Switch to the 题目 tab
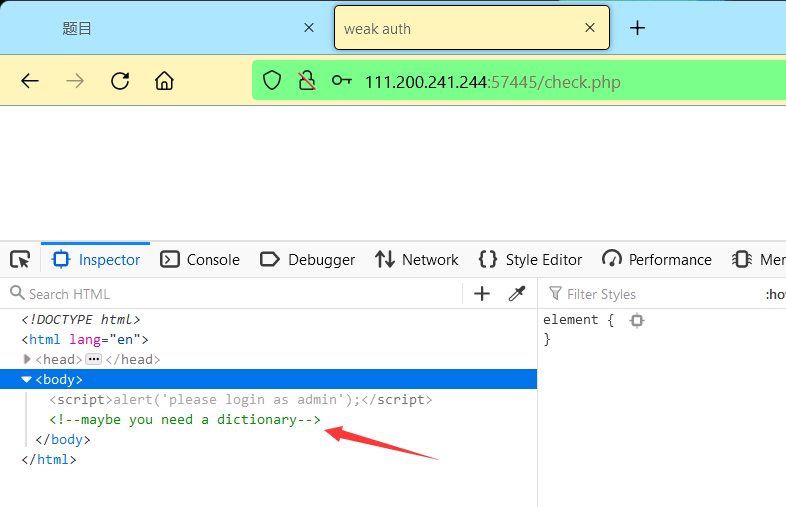The image size is (786, 507). pyautogui.click(x=165, y=28)
